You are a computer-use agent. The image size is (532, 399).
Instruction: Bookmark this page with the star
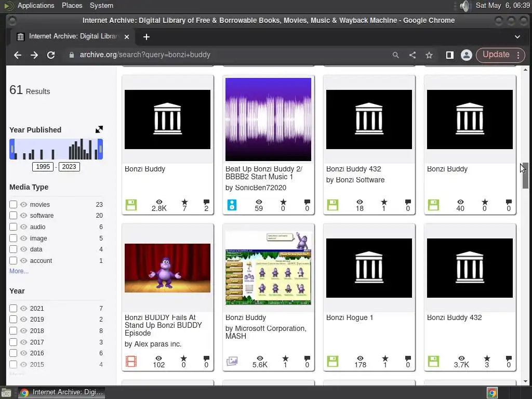(x=429, y=55)
